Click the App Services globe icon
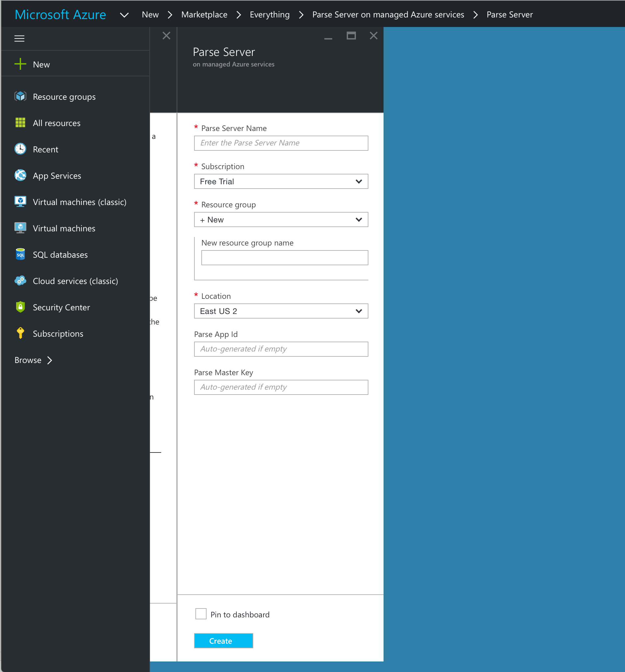Image resolution: width=625 pixels, height=672 pixels. (20, 175)
